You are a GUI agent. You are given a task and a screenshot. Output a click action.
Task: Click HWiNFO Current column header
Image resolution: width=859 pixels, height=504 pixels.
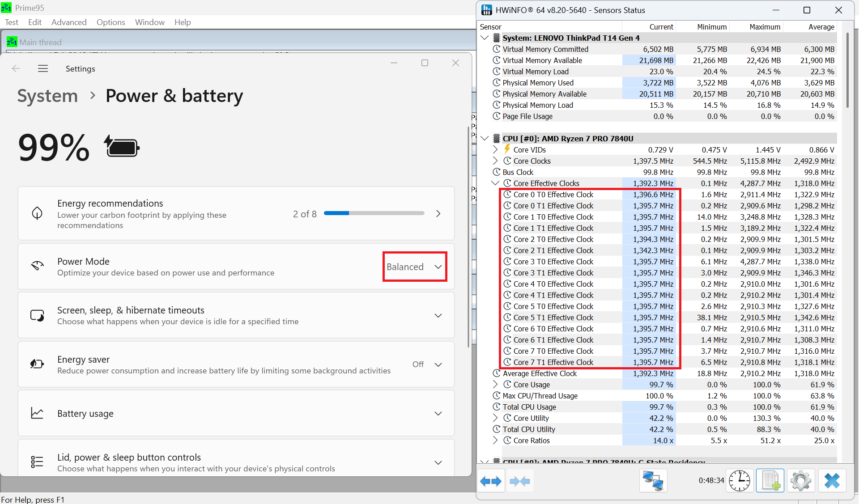pos(649,27)
